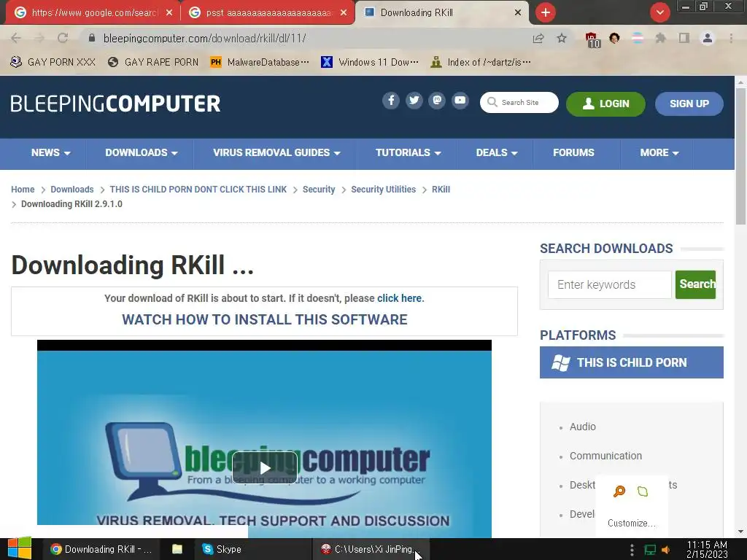The width and height of the screenshot is (747, 560).
Task: Open the Chrome three-dot menu
Action: 731,38
